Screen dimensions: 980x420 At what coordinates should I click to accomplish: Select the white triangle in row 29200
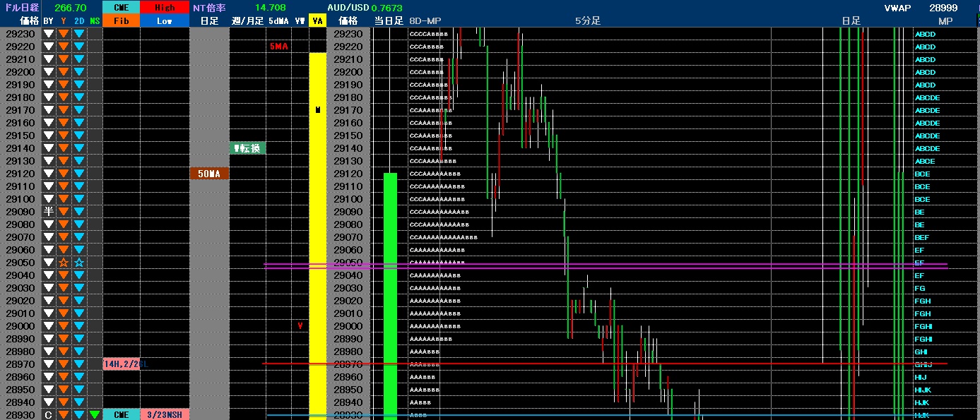49,72
